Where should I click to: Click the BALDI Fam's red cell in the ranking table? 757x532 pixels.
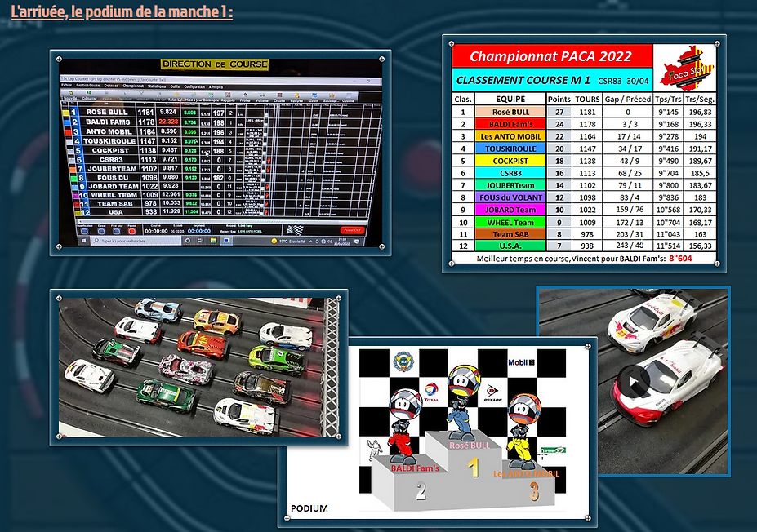coord(510,124)
